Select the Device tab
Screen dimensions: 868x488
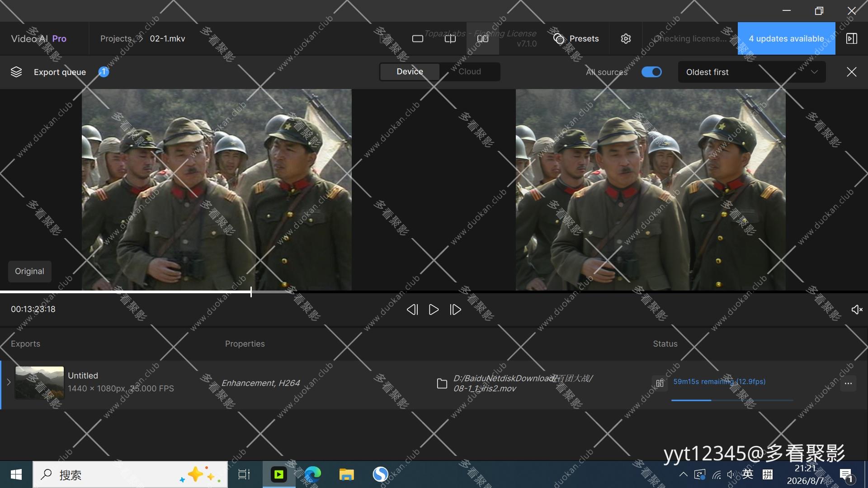click(410, 72)
